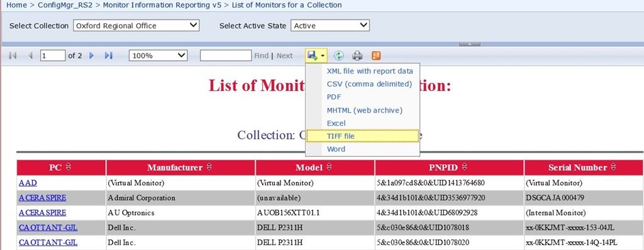Select PNPID 5&c030e86&0&UID1078018

(x=449, y=227)
